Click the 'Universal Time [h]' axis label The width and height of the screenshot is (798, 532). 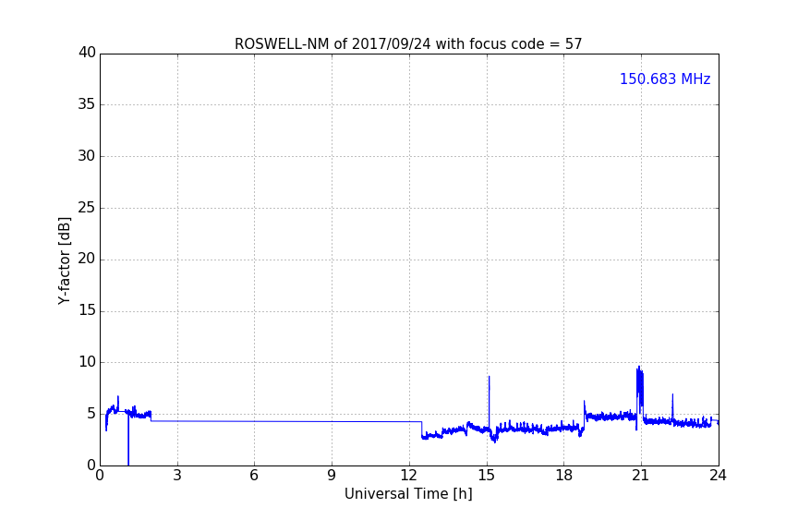408,494
